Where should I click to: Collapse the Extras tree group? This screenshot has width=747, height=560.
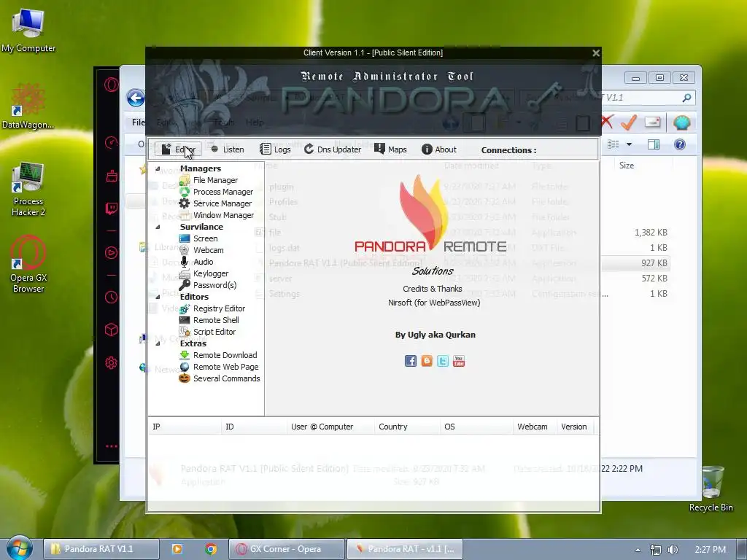point(158,344)
